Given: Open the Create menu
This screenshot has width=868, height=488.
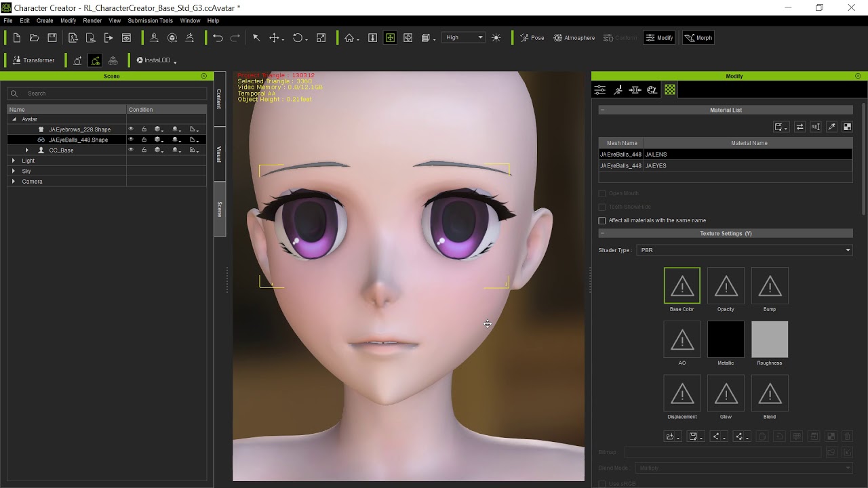Looking at the screenshot, I should 45,21.
